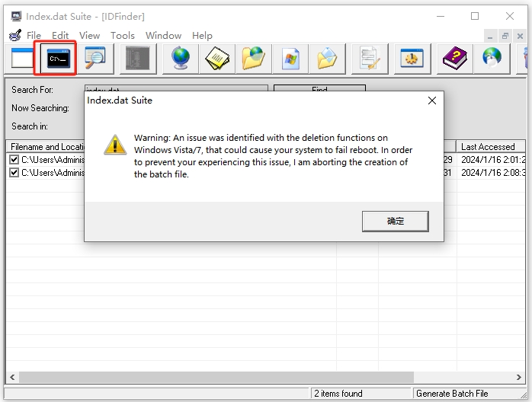Click the '2 items found' status text
The width and height of the screenshot is (532, 402).
[x=338, y=394]
